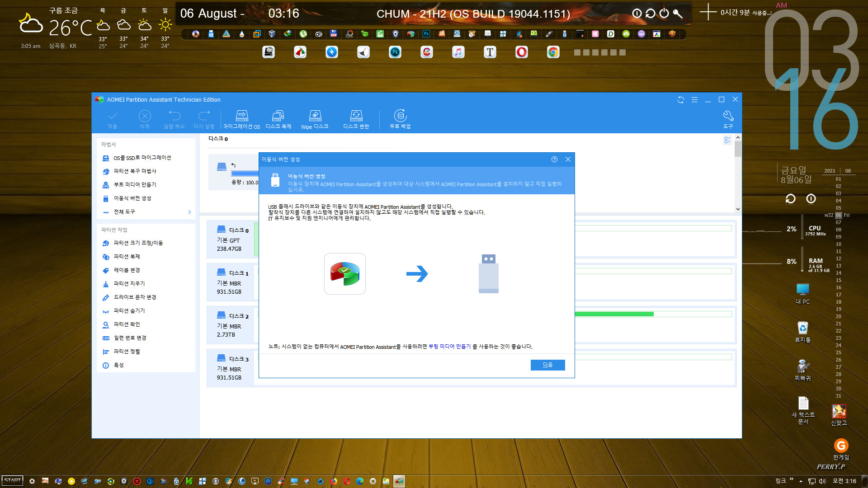Show hidden tray icons arrow
This screenshot has height=488, width=868.
[x=801, y=481]
